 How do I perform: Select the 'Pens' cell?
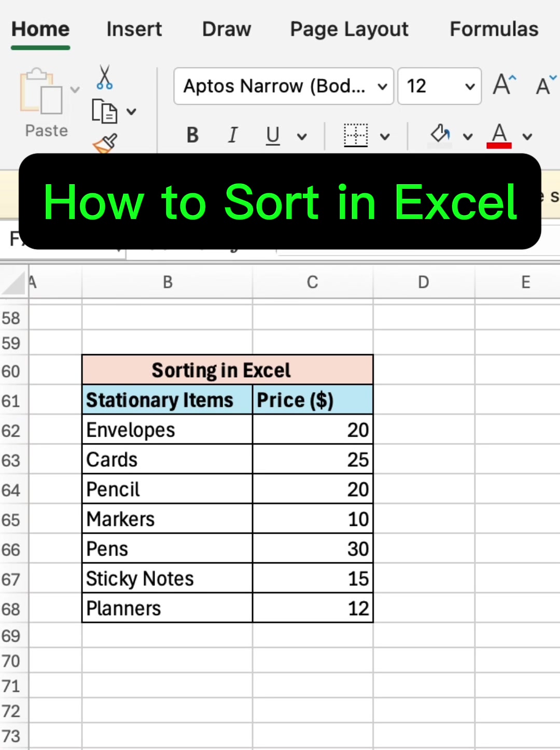click(167, 548)
